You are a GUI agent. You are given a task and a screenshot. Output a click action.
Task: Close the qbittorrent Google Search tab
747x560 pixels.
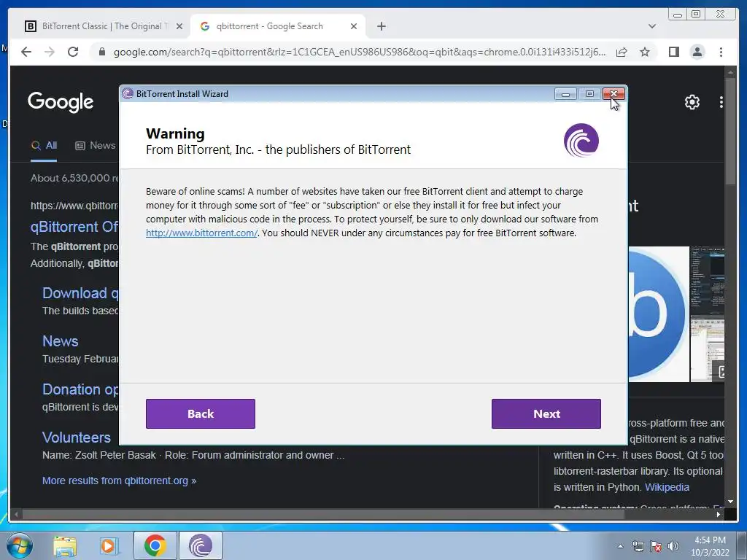(354, 27)
